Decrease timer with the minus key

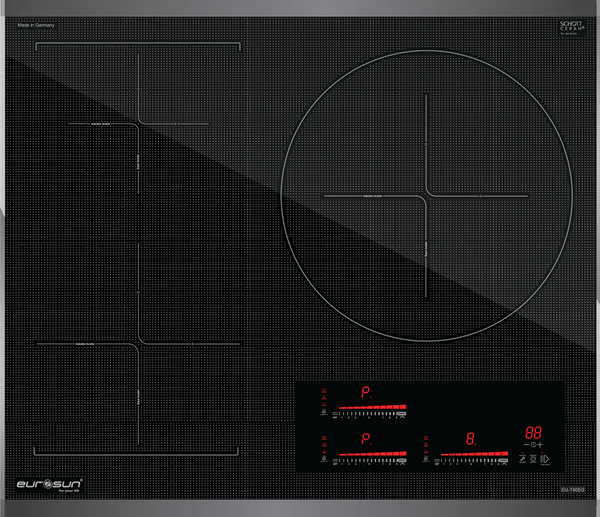click(x=527, y=445)
